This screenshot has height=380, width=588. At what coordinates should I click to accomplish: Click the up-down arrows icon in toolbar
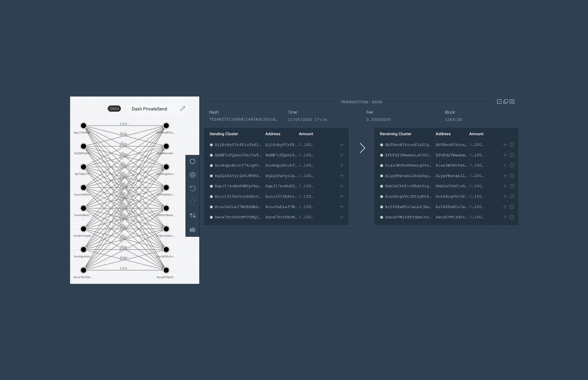192,216
